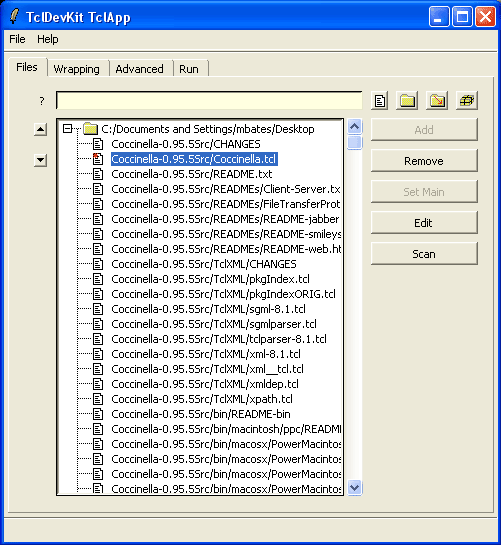Click the yellow path entry field

209,100
